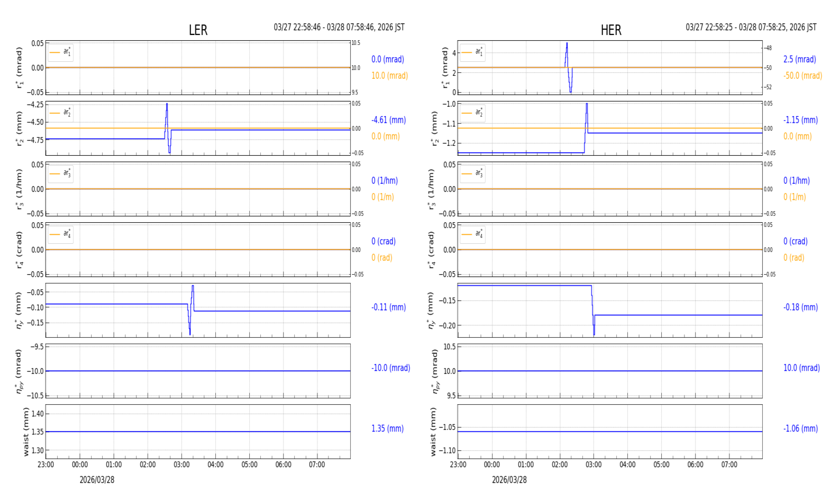Click the step drop in HER ηy plot

tap(592, 302)
